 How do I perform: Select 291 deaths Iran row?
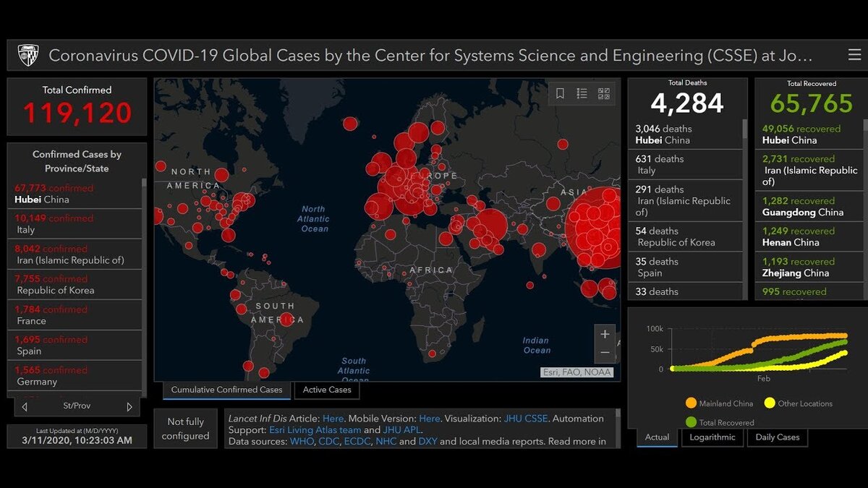[x=685, y=201]
